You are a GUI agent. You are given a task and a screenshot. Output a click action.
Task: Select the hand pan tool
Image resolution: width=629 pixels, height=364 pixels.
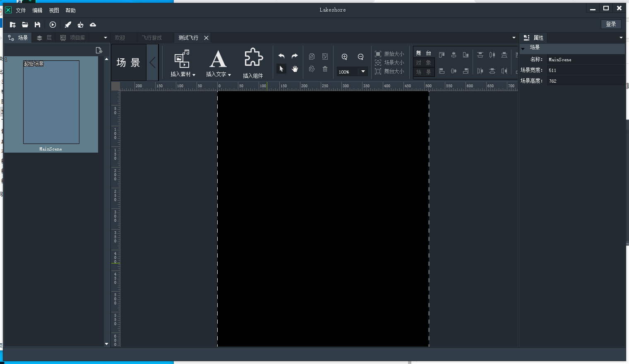(x=295, y=69)
